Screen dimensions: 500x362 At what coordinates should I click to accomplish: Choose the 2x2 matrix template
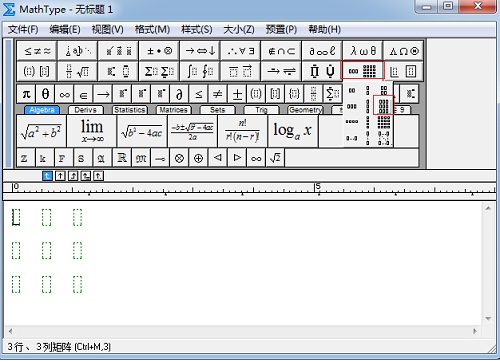click(x=384, y=90)
